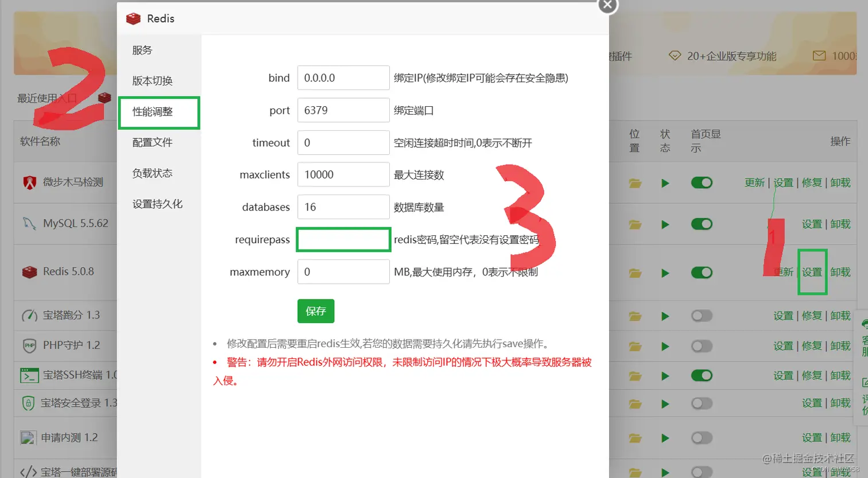Open folder location for Redis 5.0.8 row
This screenshot has width=868, height=478.
click(x=635, y=273)
